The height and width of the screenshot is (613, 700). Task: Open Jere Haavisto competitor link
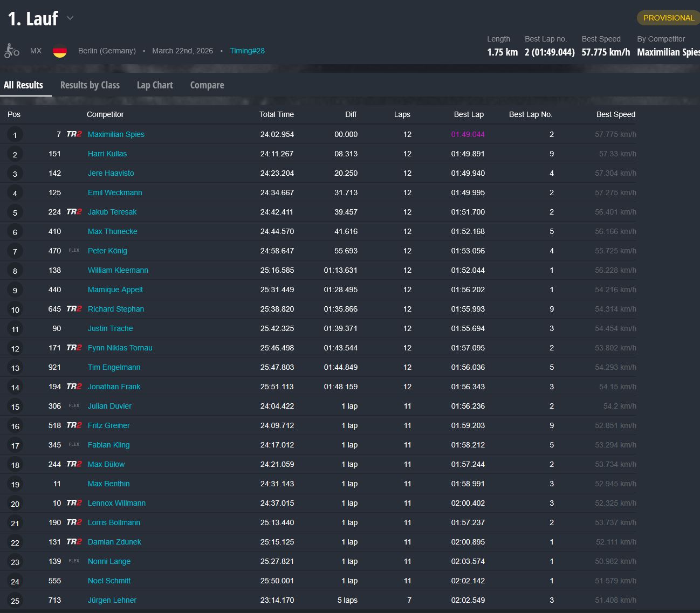(x=111, y=173)
